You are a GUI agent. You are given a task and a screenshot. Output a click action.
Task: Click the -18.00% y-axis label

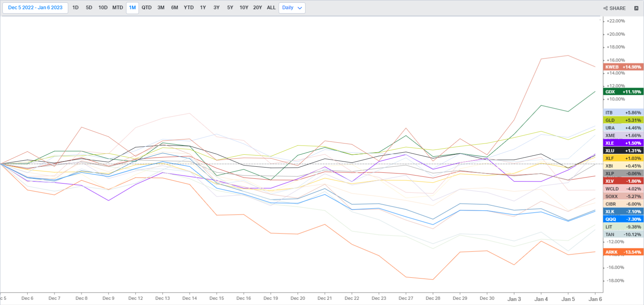pos(616,280)
